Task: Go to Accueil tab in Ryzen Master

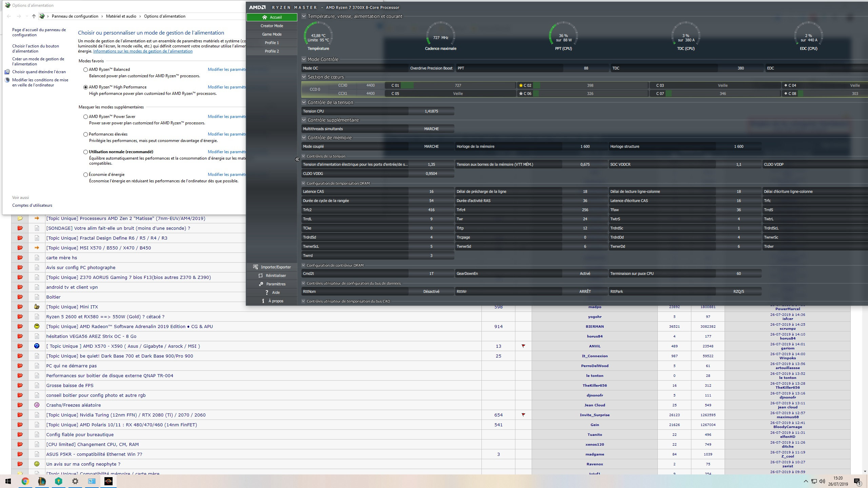Action: coord(272,17)
